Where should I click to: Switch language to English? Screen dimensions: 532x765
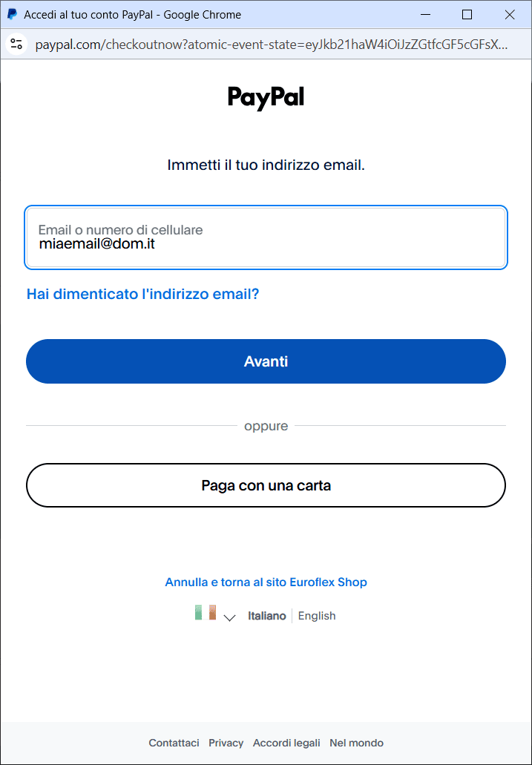click(317, 616)
